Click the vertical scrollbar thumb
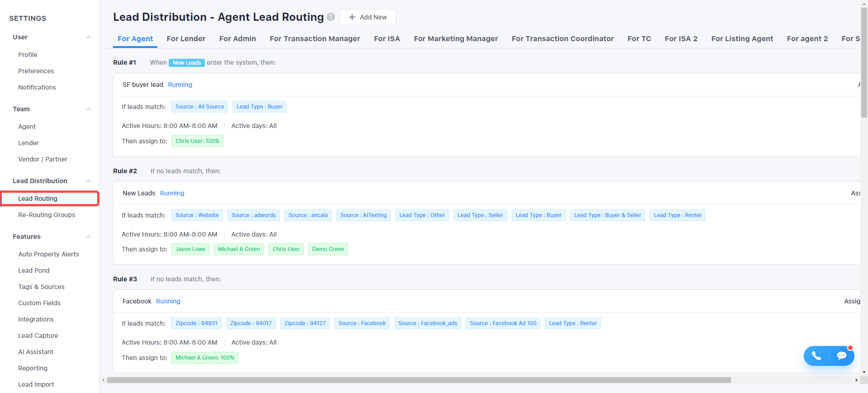 coord(864,63)
